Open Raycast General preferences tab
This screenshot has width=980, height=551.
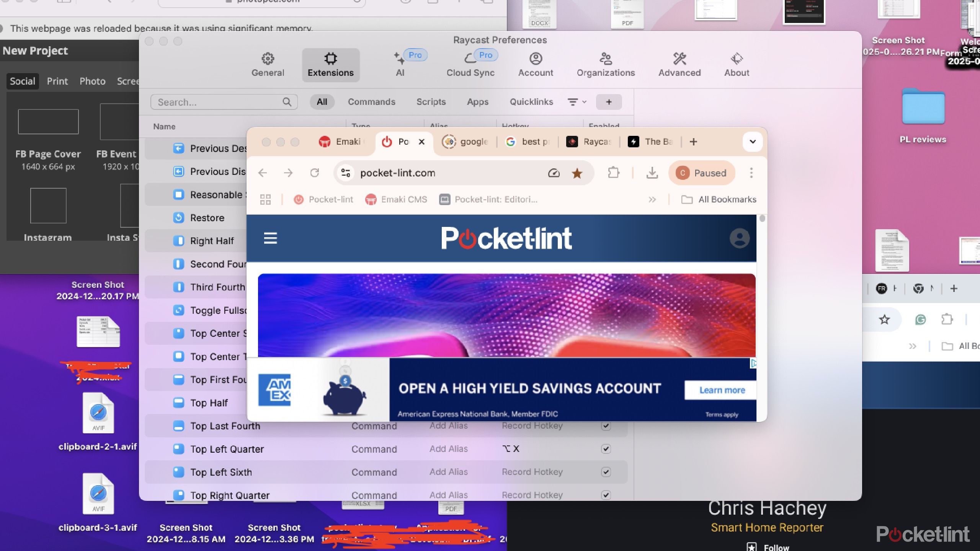point(267,63)
